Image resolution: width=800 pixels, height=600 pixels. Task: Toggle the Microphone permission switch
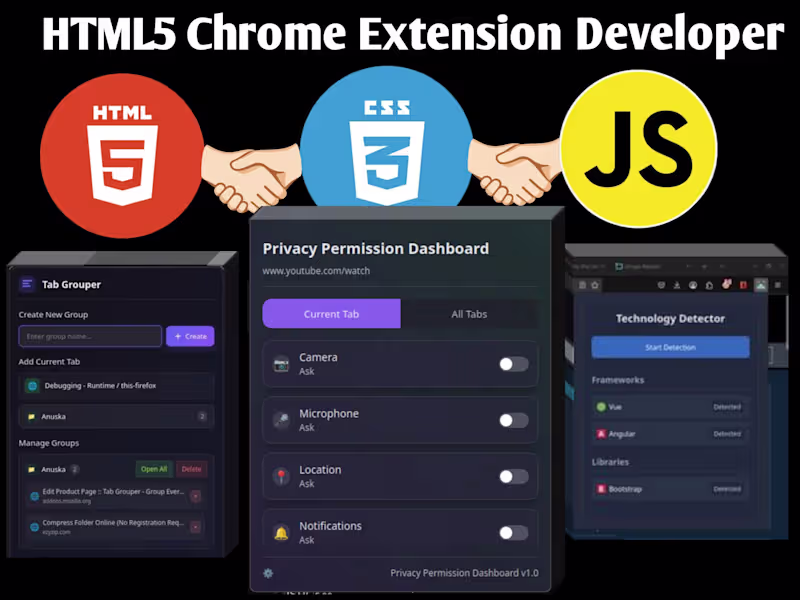[514, 420]
